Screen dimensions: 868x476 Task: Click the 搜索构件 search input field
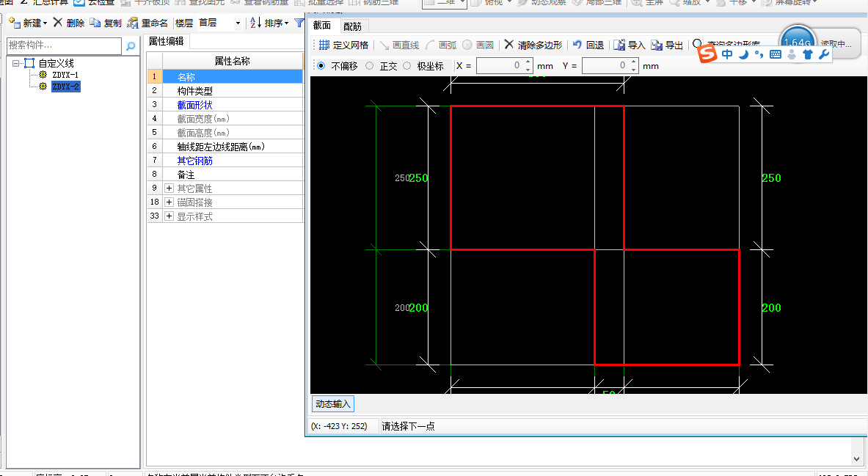pos(65,45)
